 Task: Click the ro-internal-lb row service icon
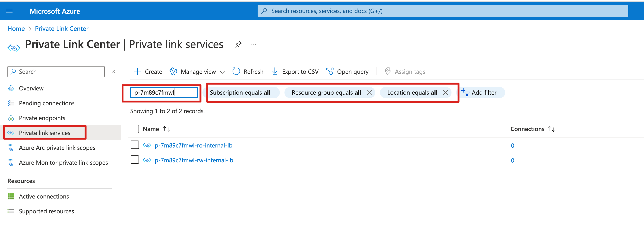[147, 145]
